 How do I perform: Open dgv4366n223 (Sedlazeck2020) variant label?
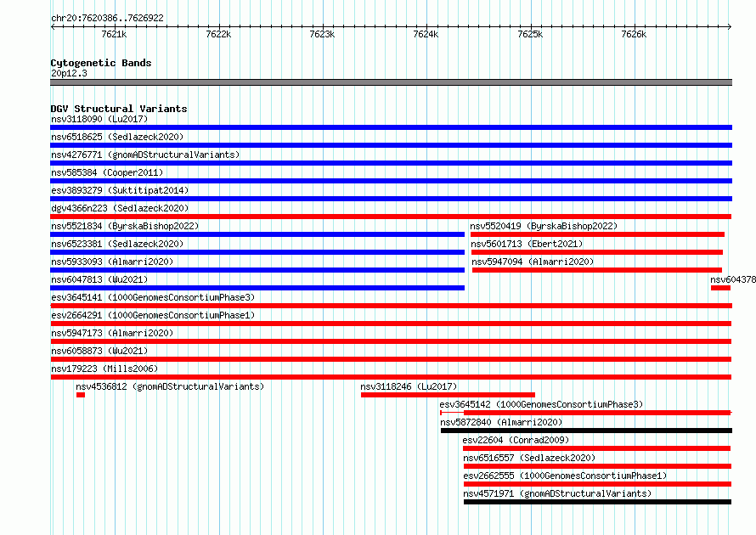click(x=120, y=208)
